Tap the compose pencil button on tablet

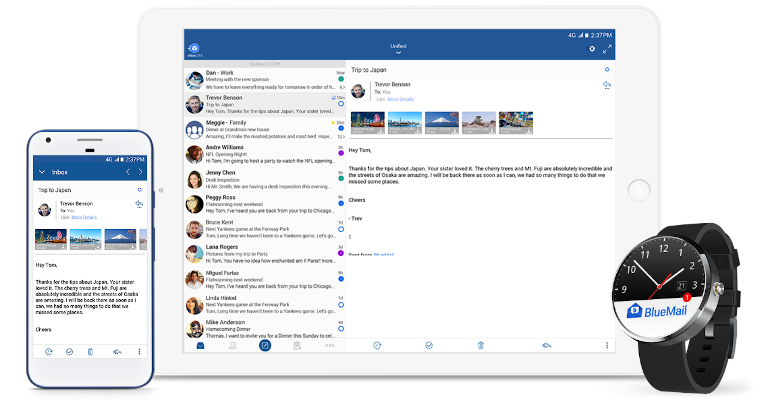click(x=265, y=346)
